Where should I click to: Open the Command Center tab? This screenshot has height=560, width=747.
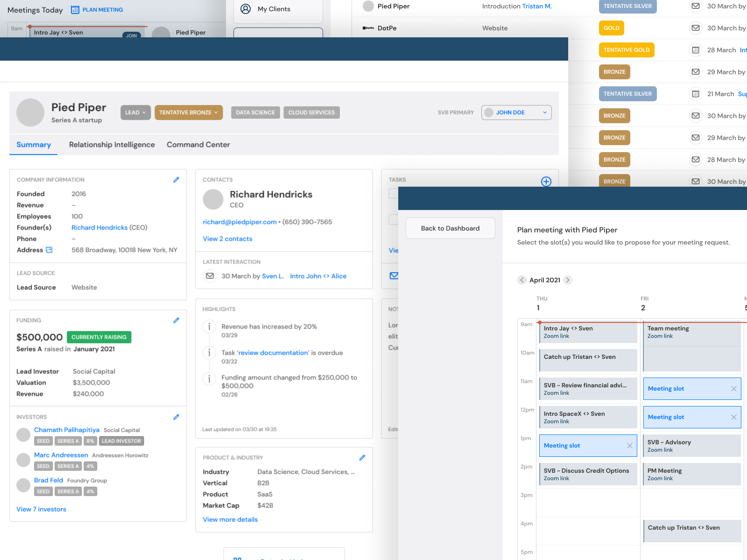198,145
